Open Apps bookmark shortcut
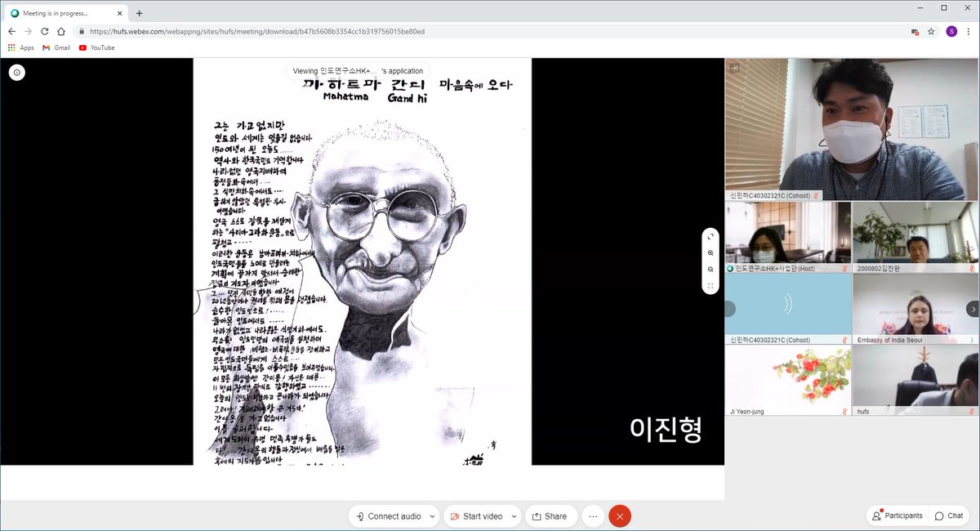980x531 pixels. coord(21,47)
